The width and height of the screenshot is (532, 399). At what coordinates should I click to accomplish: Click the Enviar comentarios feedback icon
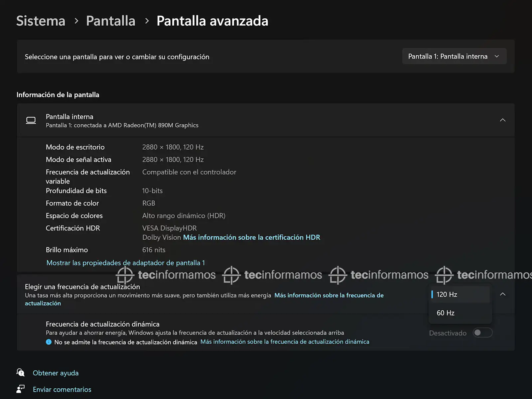tap(21, 389)
